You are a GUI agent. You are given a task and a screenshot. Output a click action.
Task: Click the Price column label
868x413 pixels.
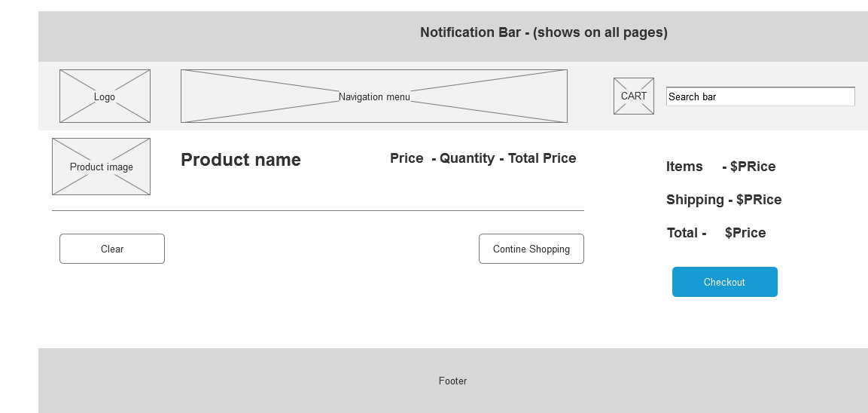point(407,158)
